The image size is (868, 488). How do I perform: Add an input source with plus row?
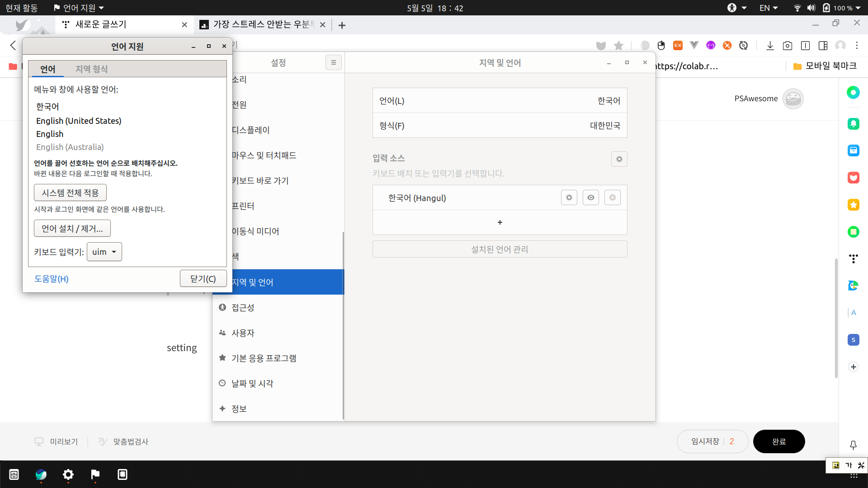500,222
